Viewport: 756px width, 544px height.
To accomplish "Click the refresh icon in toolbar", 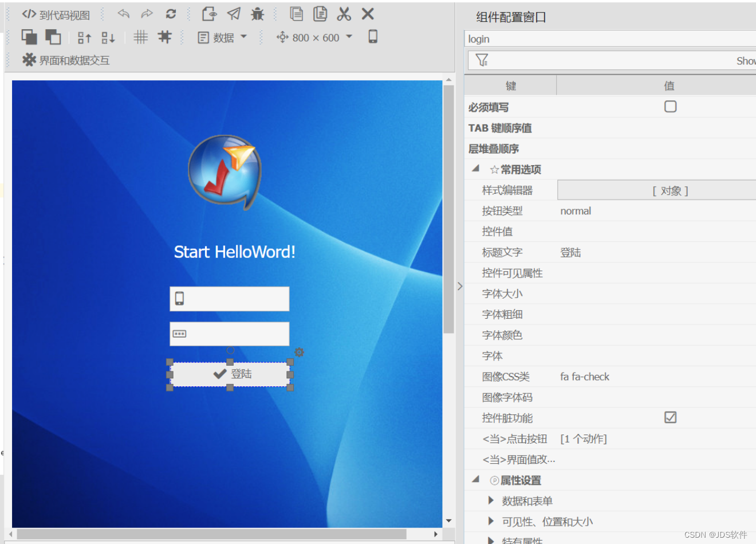I will 171,14.
